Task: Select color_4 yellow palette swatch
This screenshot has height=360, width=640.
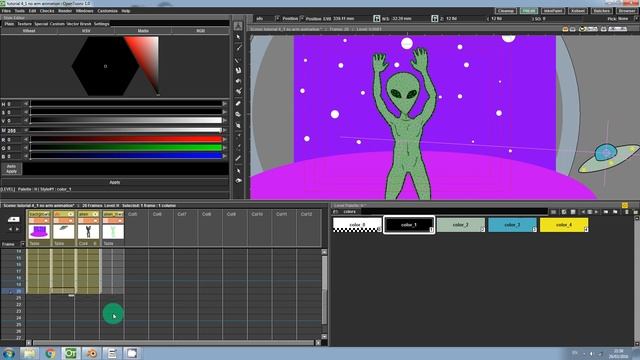Action: pos(564,225)
